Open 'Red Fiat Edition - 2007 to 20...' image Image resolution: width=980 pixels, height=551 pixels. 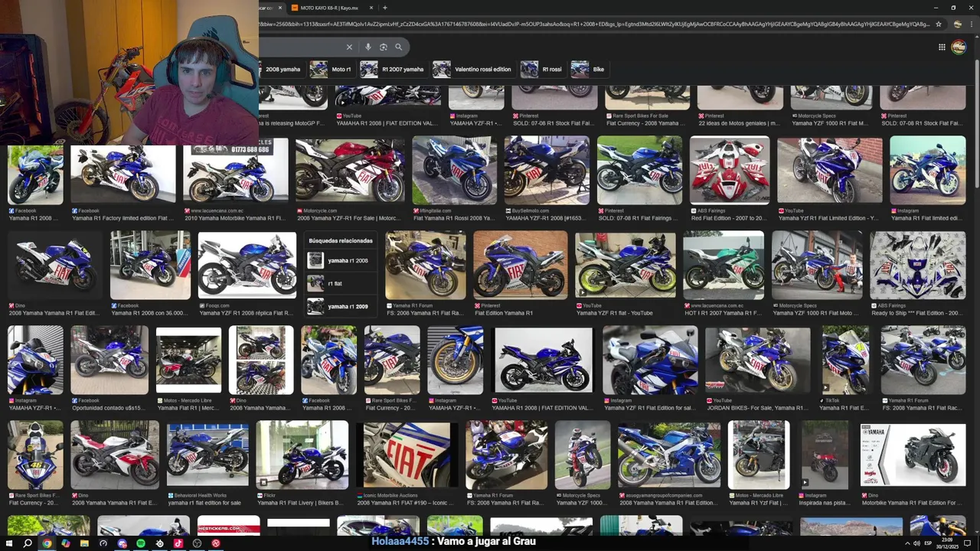(730, 170)
